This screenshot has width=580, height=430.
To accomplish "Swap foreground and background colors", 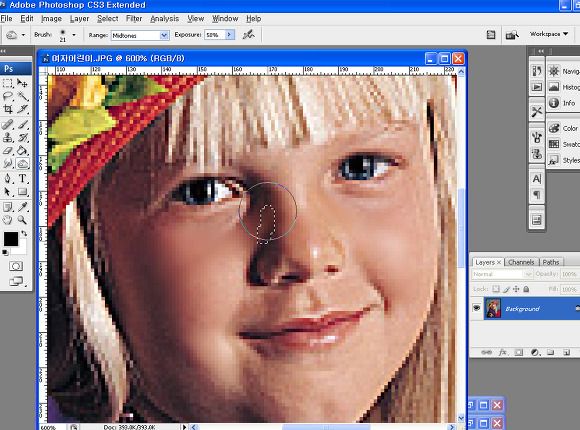I will coord(24,234).
